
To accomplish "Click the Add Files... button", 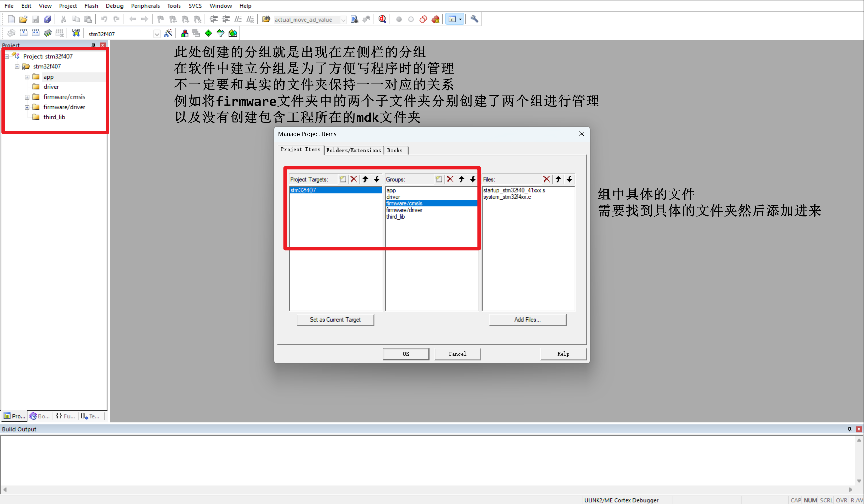I will (x=527, y=320).
